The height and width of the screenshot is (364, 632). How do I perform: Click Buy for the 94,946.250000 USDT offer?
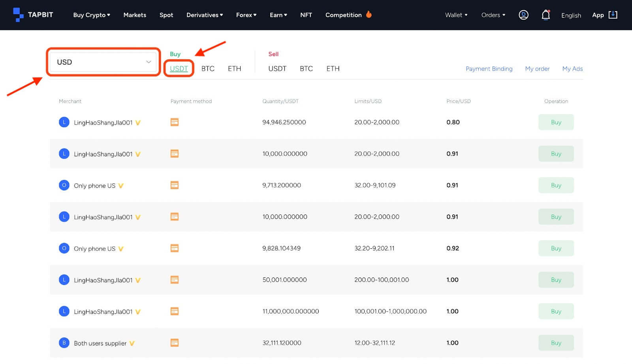pos(556,122)
